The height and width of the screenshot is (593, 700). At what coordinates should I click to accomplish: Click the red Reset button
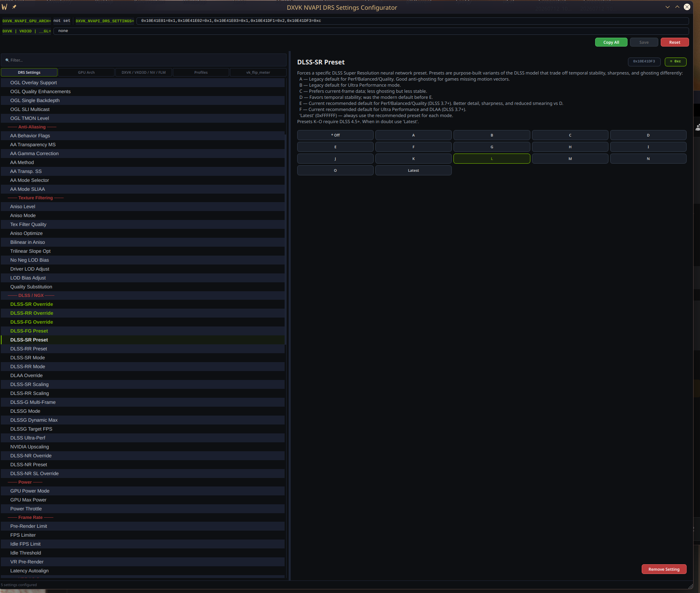coord(674,42)
